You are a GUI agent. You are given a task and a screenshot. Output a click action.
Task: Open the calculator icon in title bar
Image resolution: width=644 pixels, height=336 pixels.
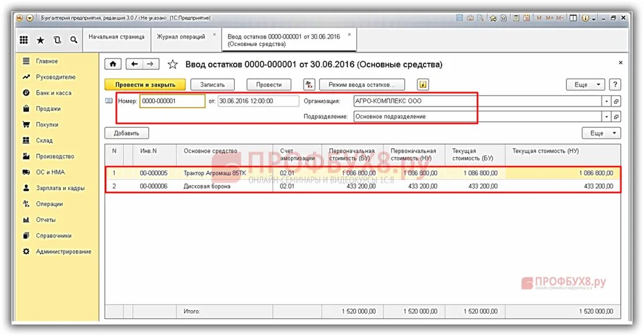pos(516,18)
